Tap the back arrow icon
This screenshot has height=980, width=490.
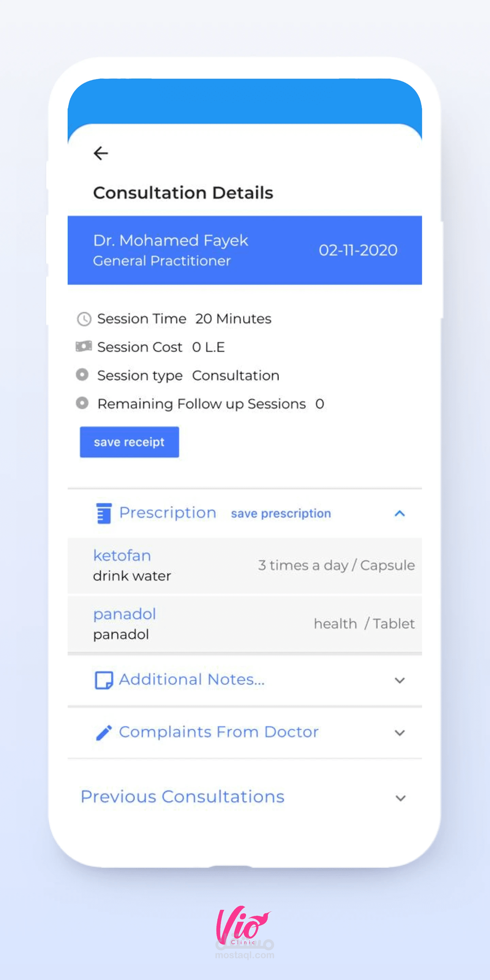tap(101, 153)
